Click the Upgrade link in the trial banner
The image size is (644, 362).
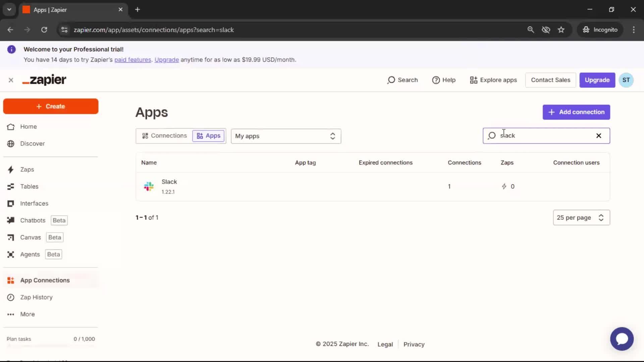166,60
